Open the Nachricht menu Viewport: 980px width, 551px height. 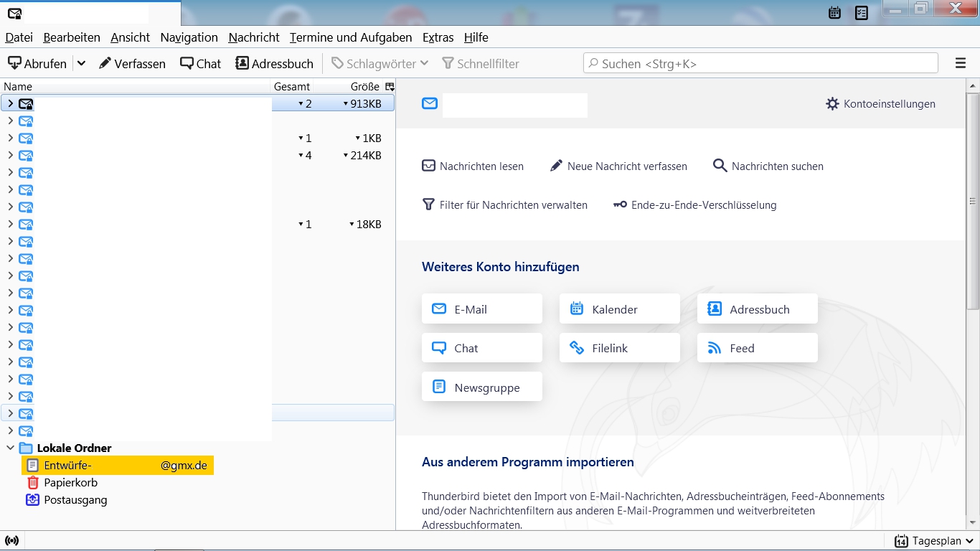point(254,37)
